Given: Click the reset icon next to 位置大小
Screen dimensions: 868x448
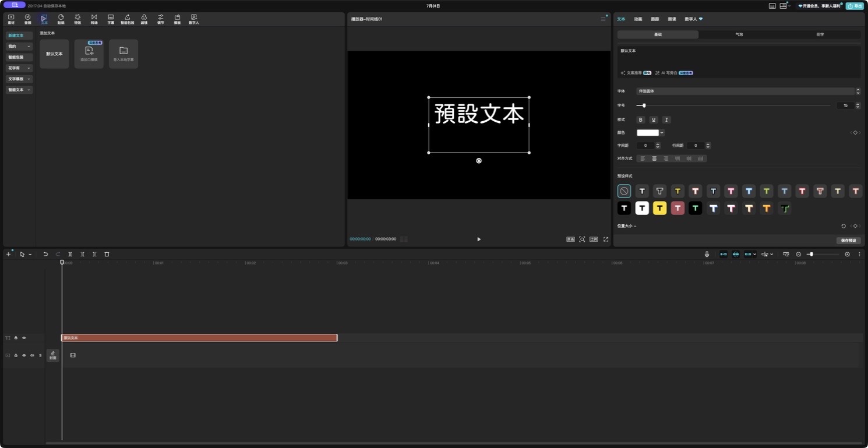Looking at the screenshot, I should pos(844,225).
